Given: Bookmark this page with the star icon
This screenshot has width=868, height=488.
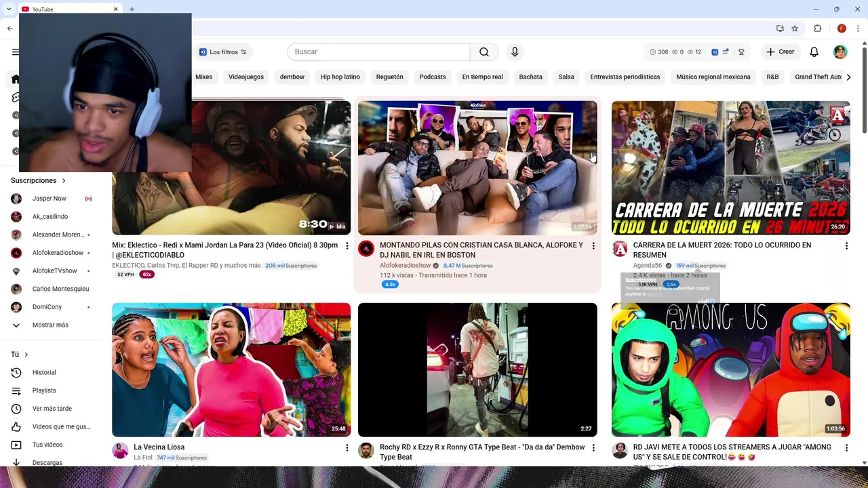Looking at the screenshot, I should tap(795, 28).
